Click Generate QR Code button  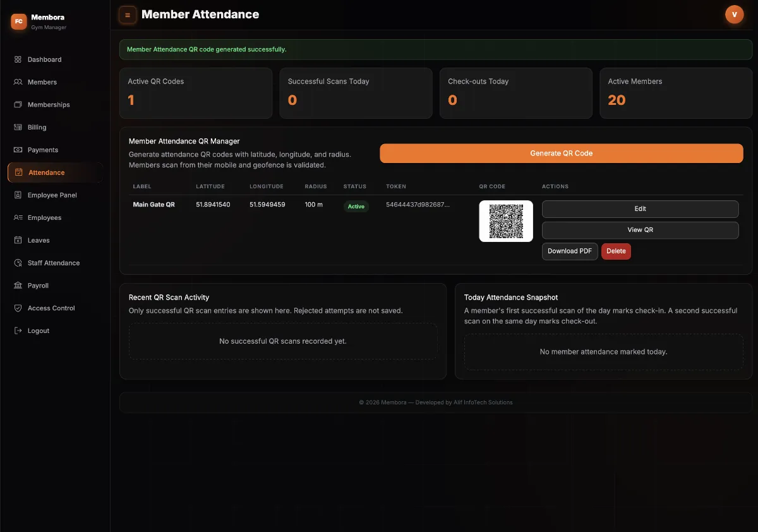click(x=562, y=153)
